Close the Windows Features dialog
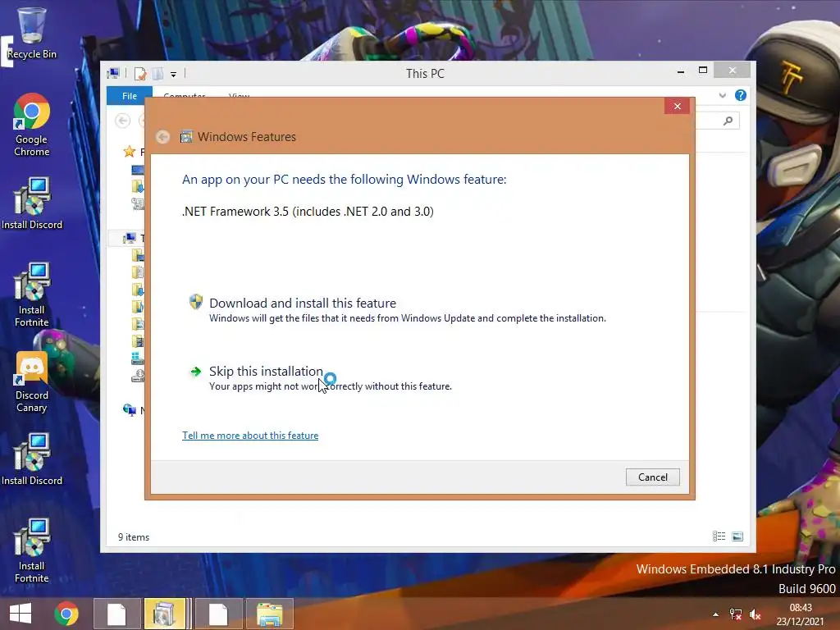Image resolution: width=840 pixels, height=630 pixels. pos(677,106)
